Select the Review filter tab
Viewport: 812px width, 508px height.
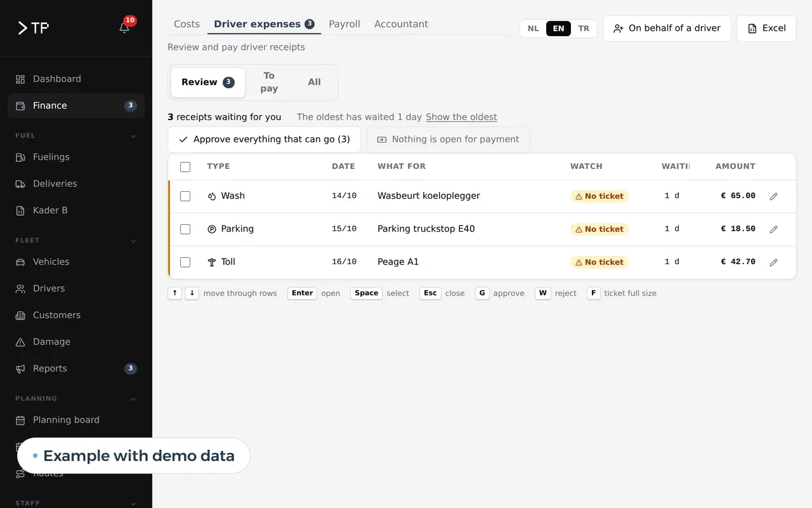208,83
